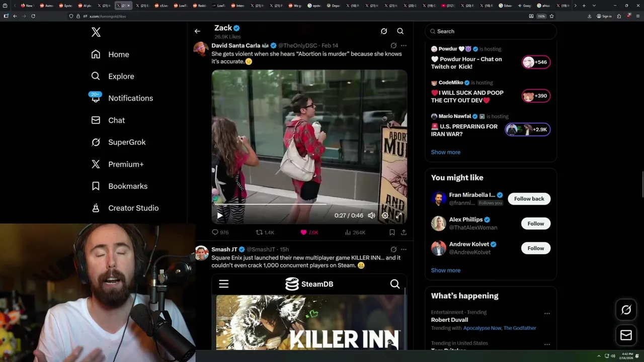Go back using the arrow beside Zack
This screenshot has height=362, width=644.
(x=197, y=31)
